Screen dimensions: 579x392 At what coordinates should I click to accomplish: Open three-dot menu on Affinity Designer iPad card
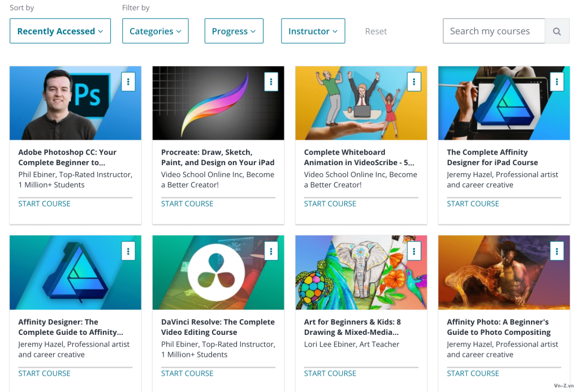557,81
